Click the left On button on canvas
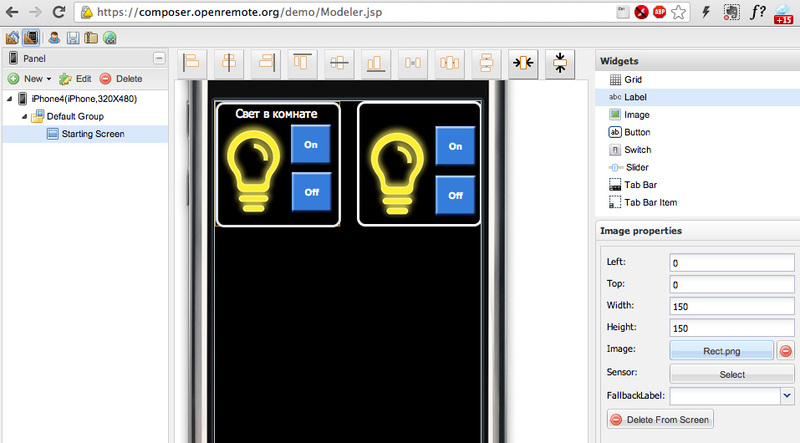 click(x=311, y=144)
